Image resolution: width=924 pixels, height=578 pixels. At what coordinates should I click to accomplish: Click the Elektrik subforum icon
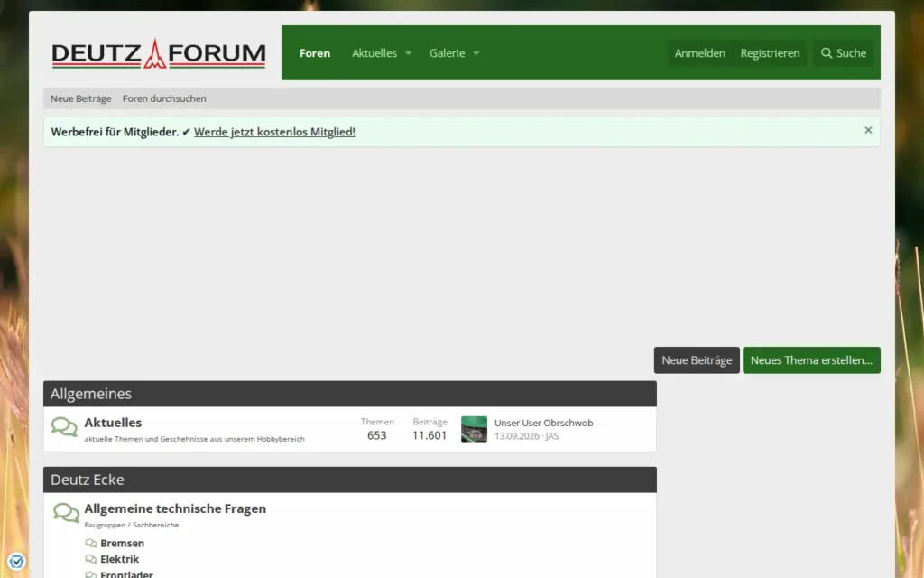point(91,559)
